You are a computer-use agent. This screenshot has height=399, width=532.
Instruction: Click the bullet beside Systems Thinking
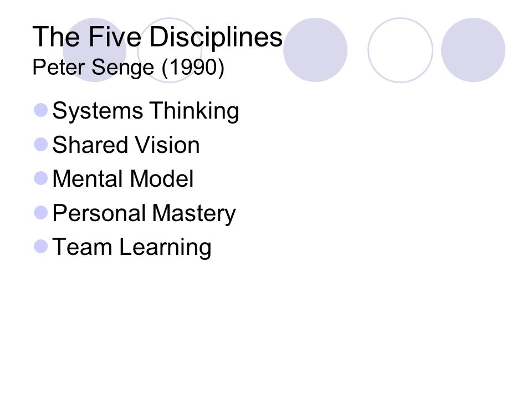pos(41,110)
